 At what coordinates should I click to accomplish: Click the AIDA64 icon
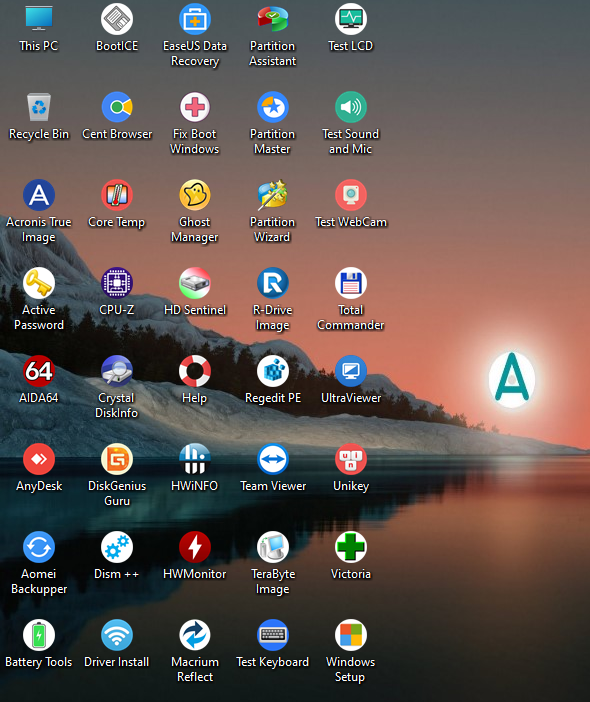coord(38,371)
